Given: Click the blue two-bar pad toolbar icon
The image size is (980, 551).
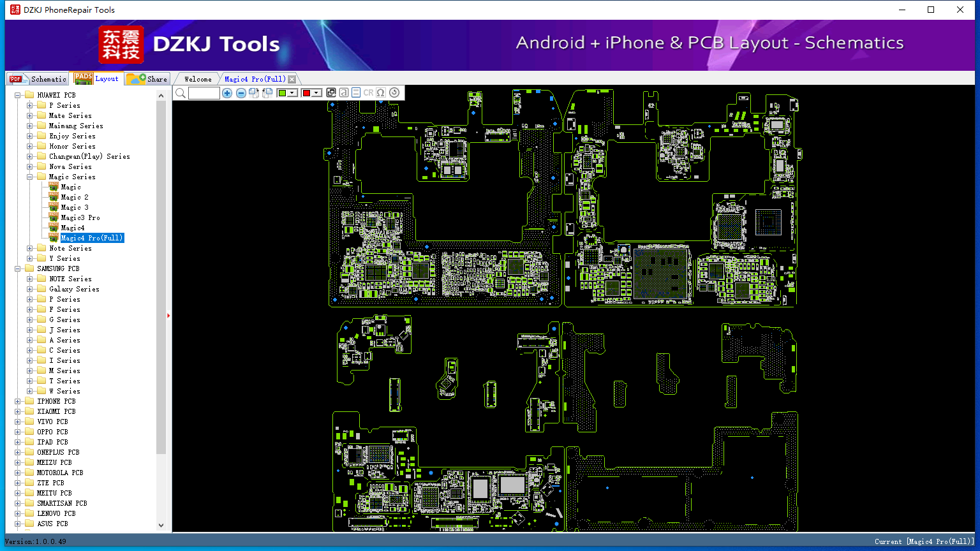Looking at the screenshot, I should tap(355, 92).
